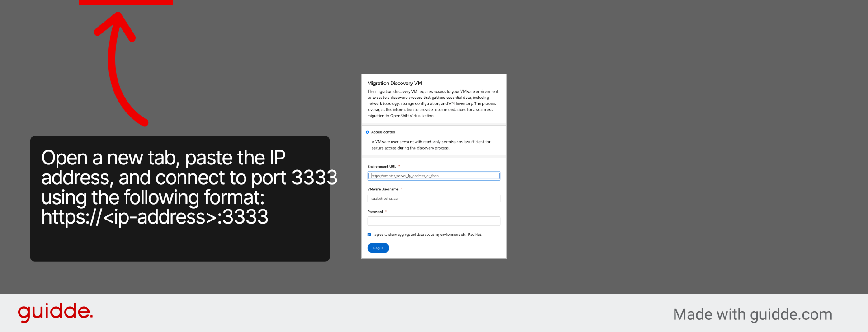Viewport: 868px width, 332px height.
Task: Click the VMware Username field
Action: point(434,198)
